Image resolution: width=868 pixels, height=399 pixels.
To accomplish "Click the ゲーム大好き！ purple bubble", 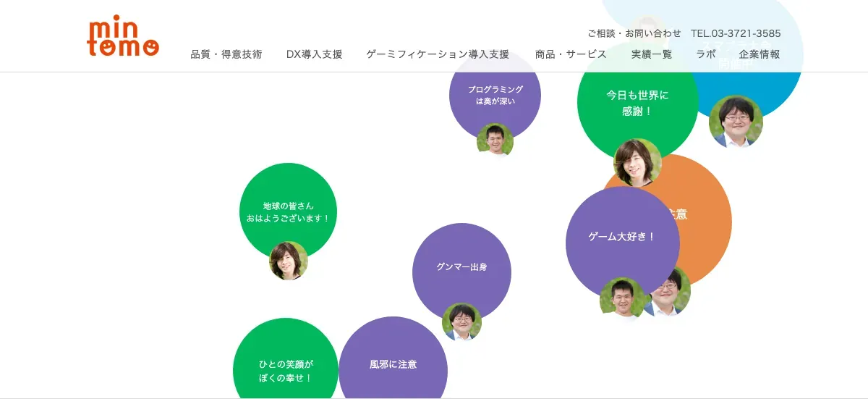I will 622,243.
